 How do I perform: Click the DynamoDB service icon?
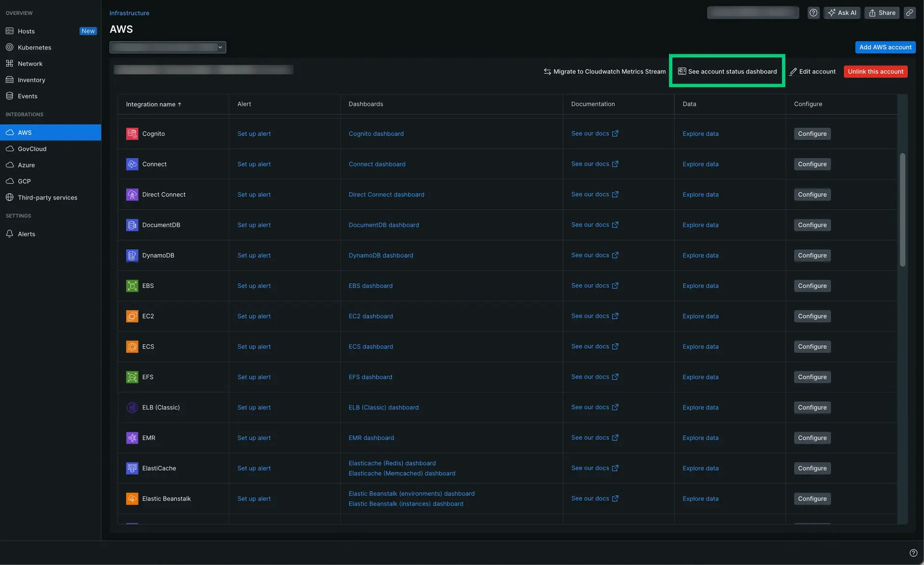click(x=132, y=255)
